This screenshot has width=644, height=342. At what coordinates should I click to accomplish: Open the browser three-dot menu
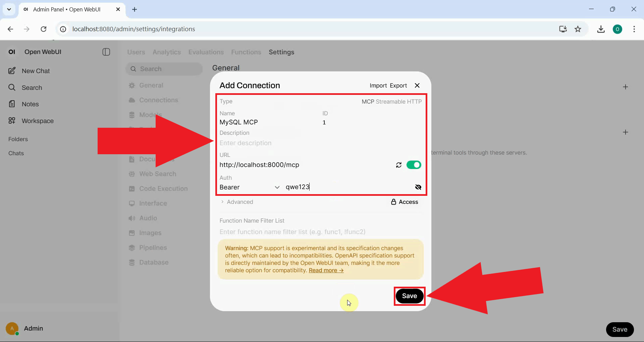tap(634, 29)
